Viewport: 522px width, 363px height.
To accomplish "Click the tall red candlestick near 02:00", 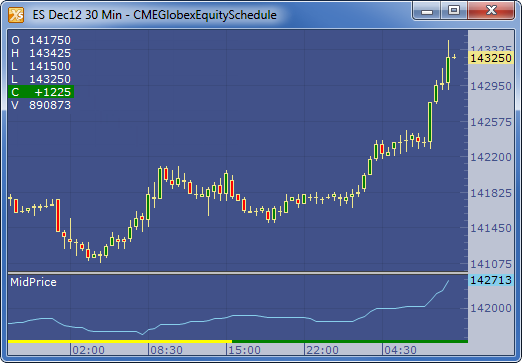I will coord(58,215).
